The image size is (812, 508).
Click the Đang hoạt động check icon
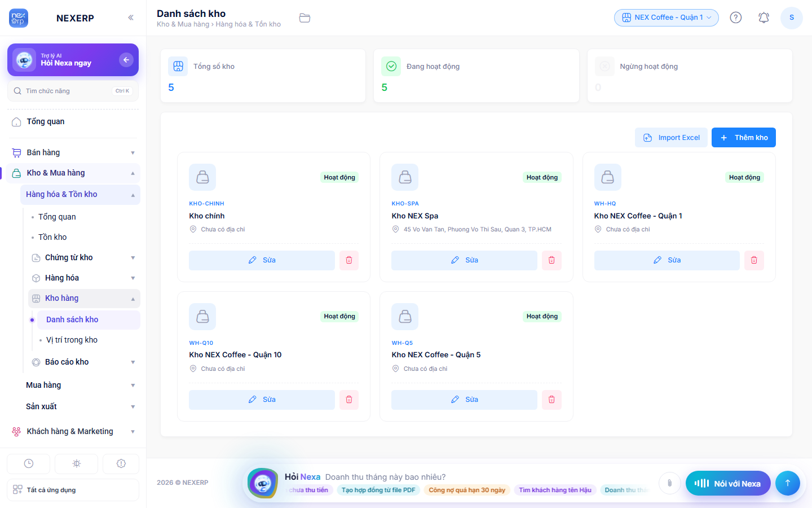[x=391, y=66]
